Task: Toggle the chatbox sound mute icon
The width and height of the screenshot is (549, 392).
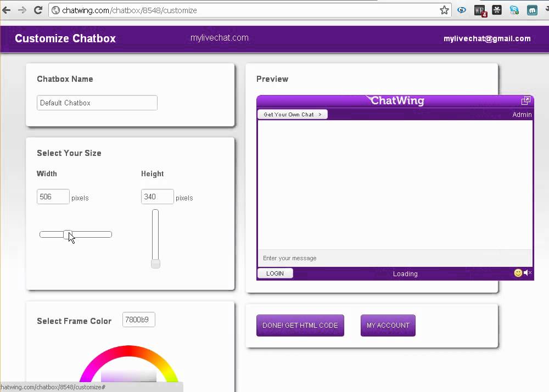Action: 528,273
